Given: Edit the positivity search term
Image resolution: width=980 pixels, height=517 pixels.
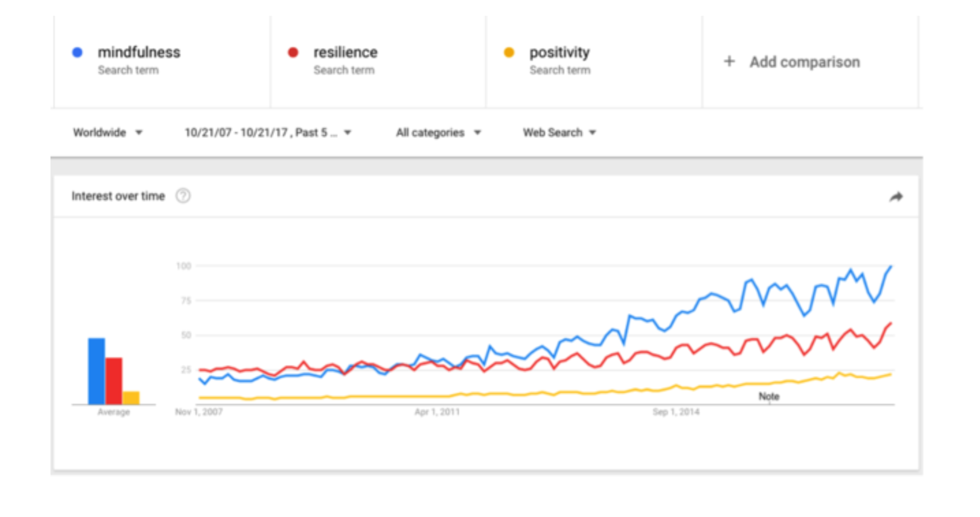Looking at the screenshot, I should pos(560,52).
